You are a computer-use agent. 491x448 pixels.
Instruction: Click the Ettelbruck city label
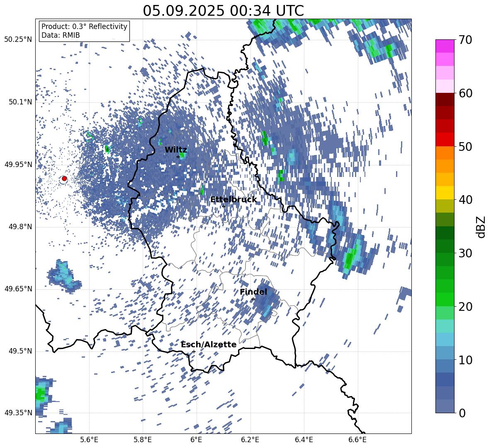[233, 200]
